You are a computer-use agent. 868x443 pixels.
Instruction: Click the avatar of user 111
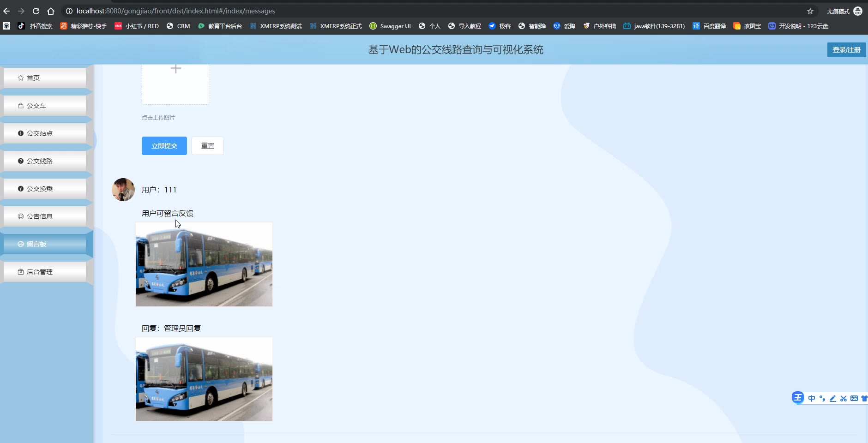[x=123, y=190]
